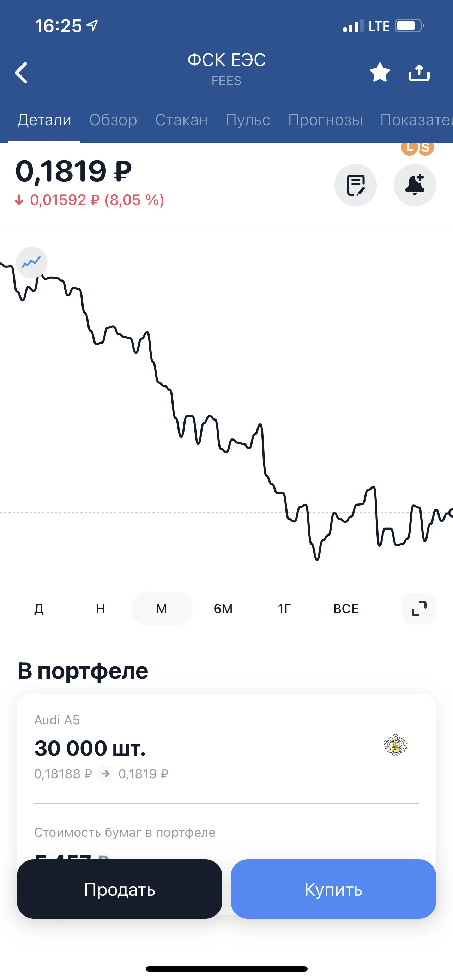Select the Д day period

pos(39,608)
